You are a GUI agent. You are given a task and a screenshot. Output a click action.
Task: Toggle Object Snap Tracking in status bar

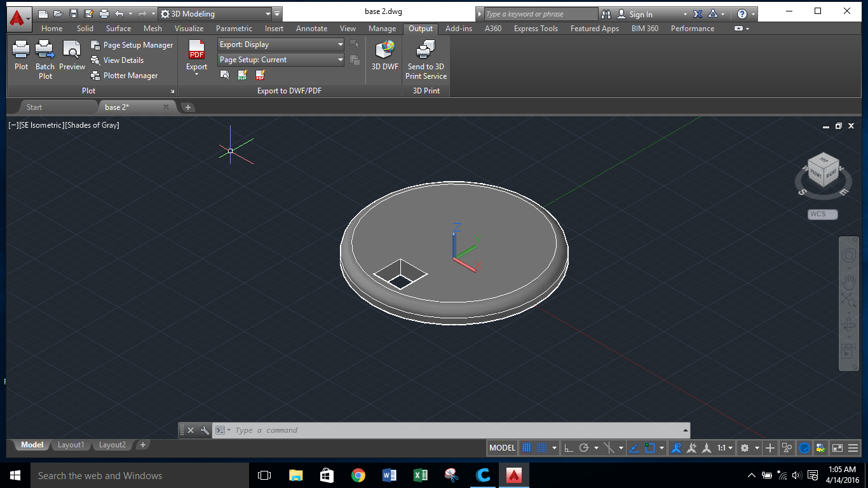(x=634, y=448)
